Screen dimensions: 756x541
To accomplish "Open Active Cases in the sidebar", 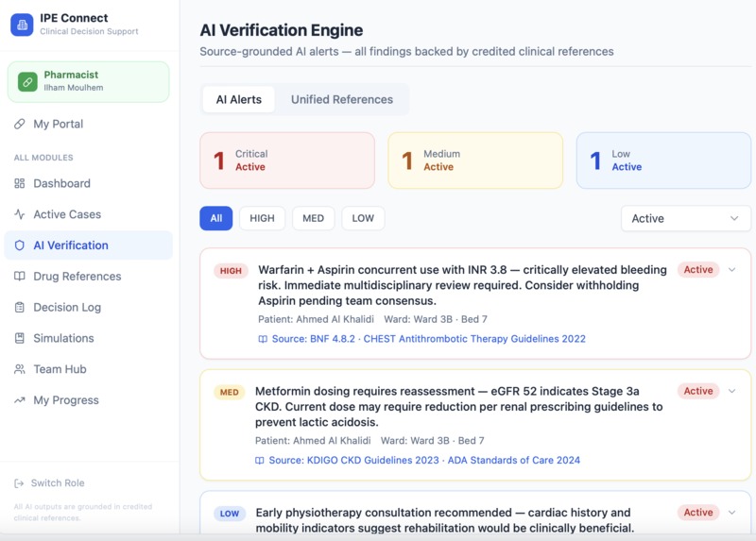I will [89, 214].
